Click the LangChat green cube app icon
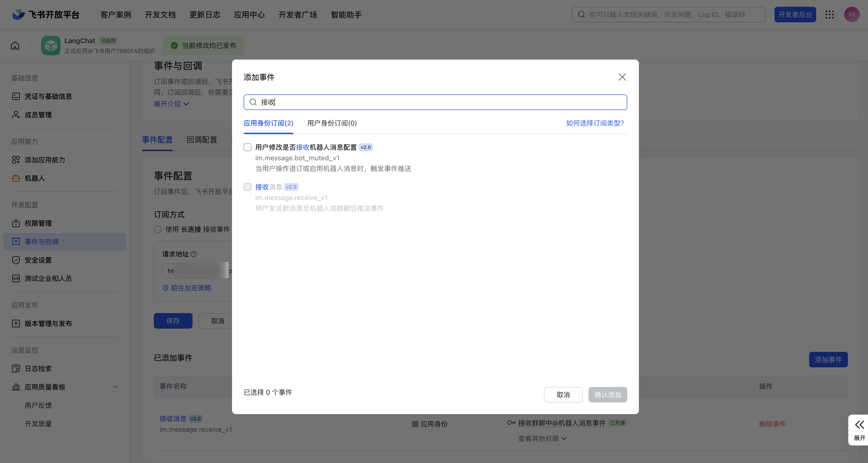Viewport: 868px width, 463px height. pyautogui.click(x=51, y=46)
